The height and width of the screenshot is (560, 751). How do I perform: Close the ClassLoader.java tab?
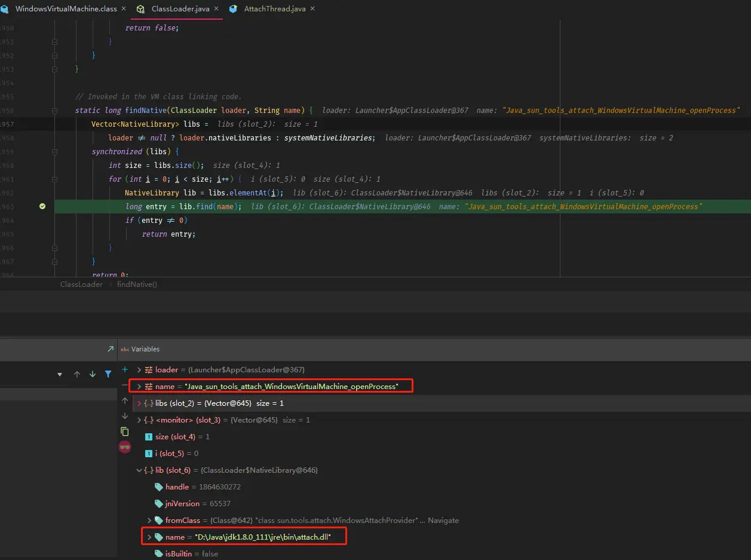pos(216,9)
